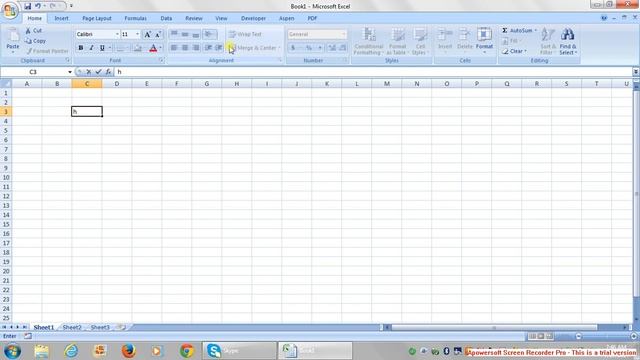Viewport: 640px width, 360px height.
Task: Open the Developer tab
Action: coord(253,18)
